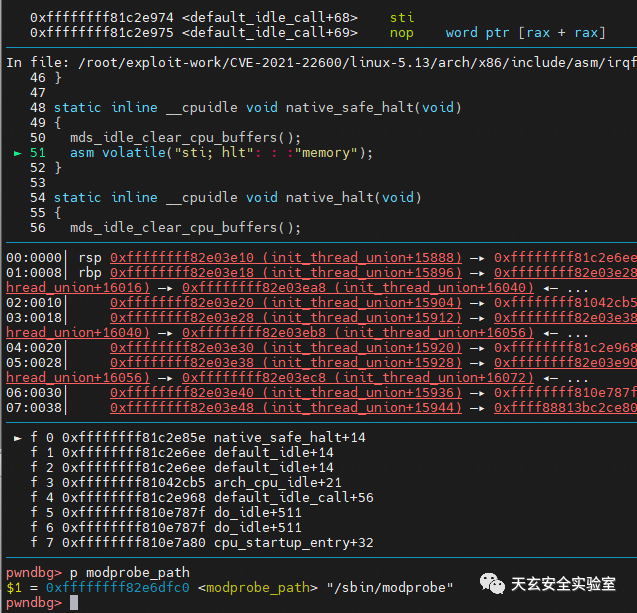The image size is (637, 613).
Task: Click the arrow after init_thread_union+15944
Action: pos(477,408)
